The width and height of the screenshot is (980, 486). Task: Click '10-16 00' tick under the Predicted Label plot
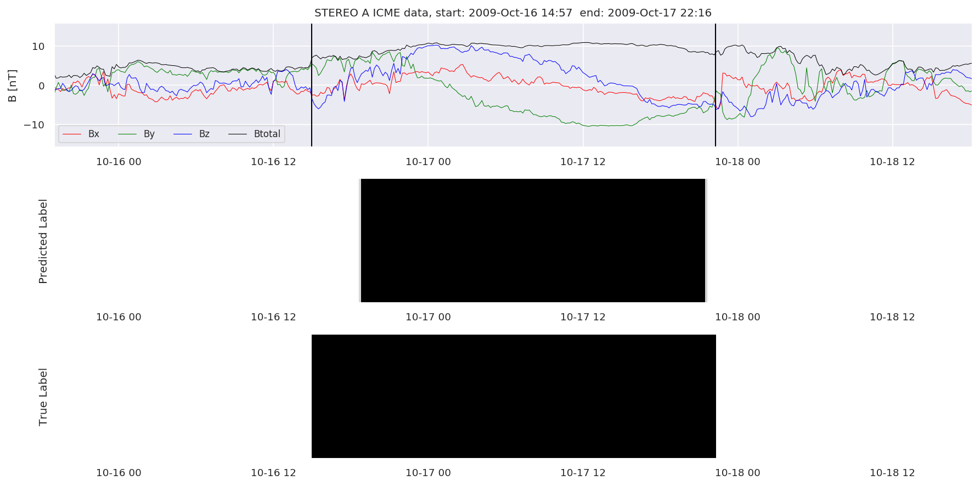(x=119, y=317)
